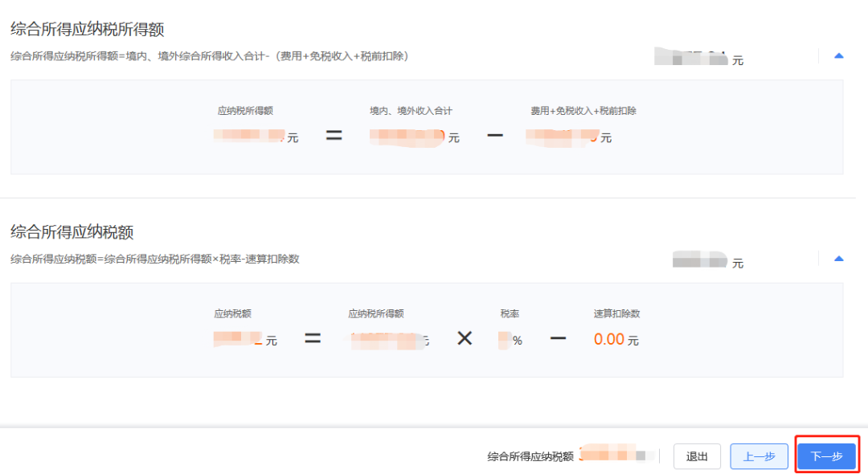This screenshot has height=474, width=868.
Task: Click the 下一步 next step button
Action: pyautogui.click(x=826, y=456)
